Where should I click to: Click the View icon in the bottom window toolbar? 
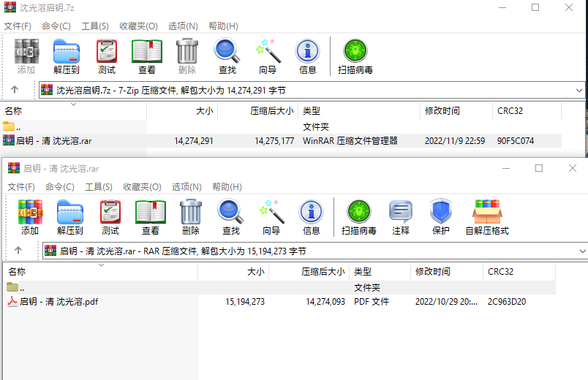[151, 218]
